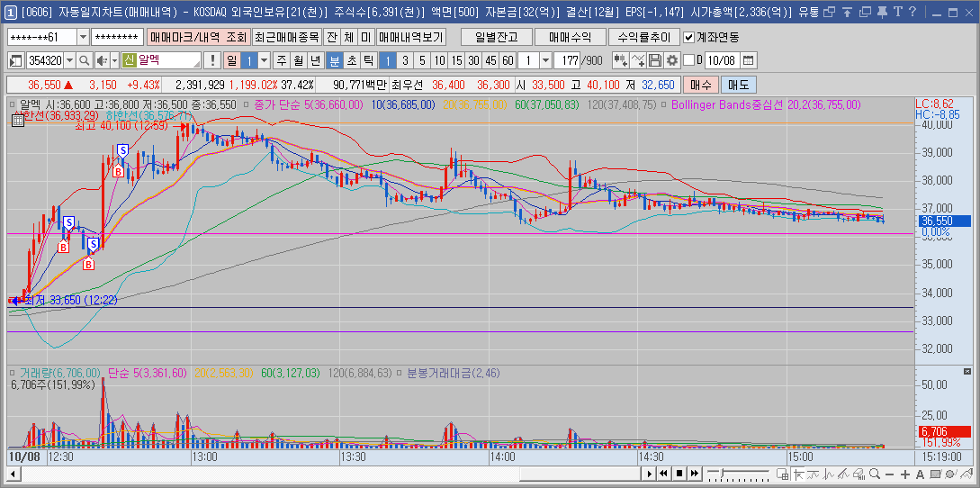Image resolution: width=980 pixels, height=488 pixels.
Task: Open the interval multiplier dropdown before 177
Action: point(545,60)
